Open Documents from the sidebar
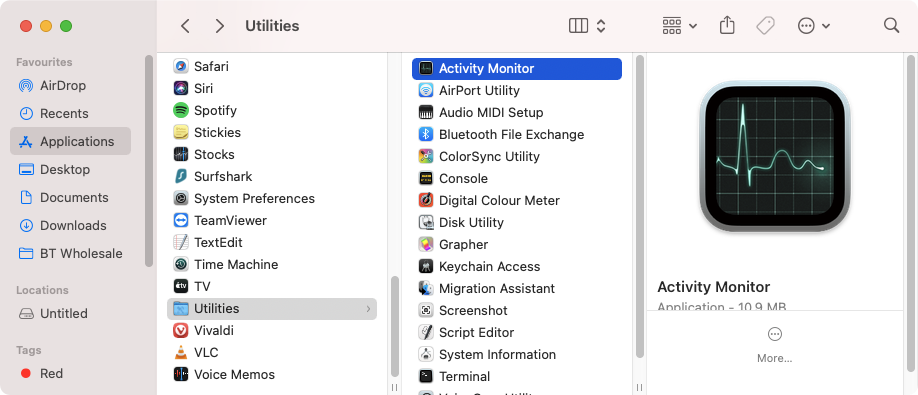The width and height of the screenshot is (918, 395). [70, 198]
